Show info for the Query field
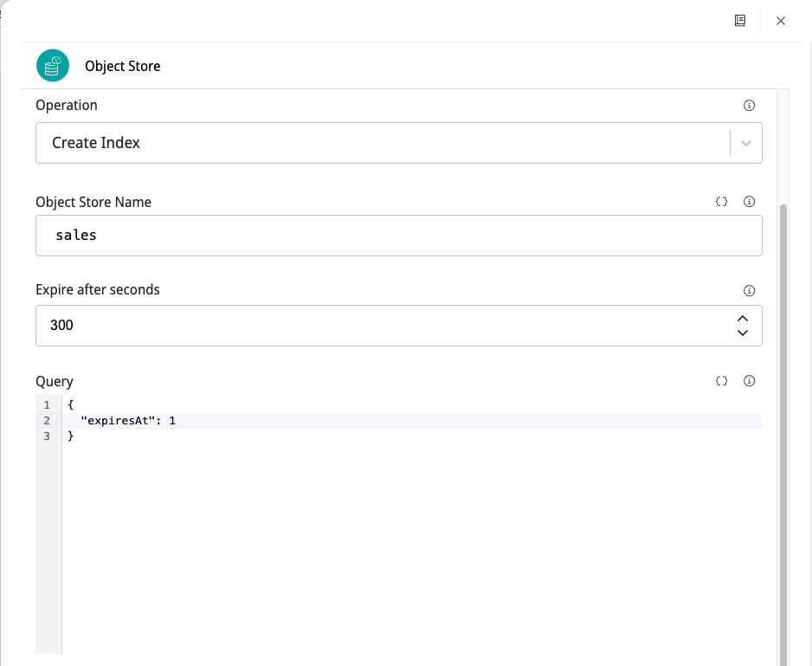812x666 pixels. pos(750,381)
